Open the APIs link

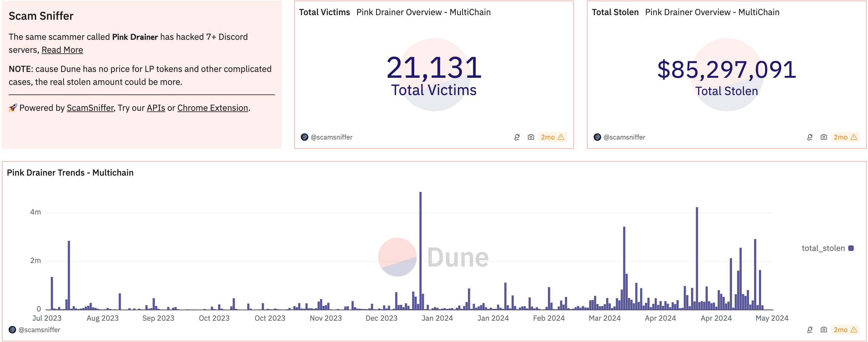click(x=156, y=108)
